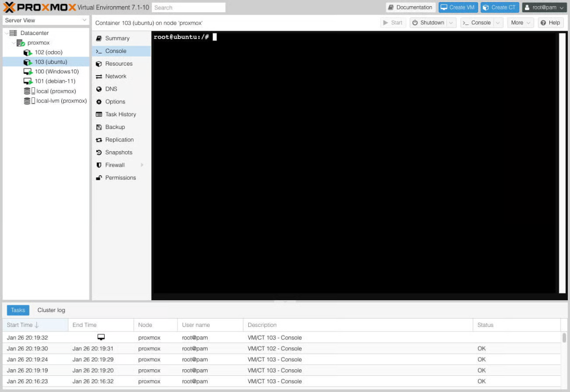This screenshot has height=392, width=570.
Task: Click End Time column header
Action: (101, 325)
